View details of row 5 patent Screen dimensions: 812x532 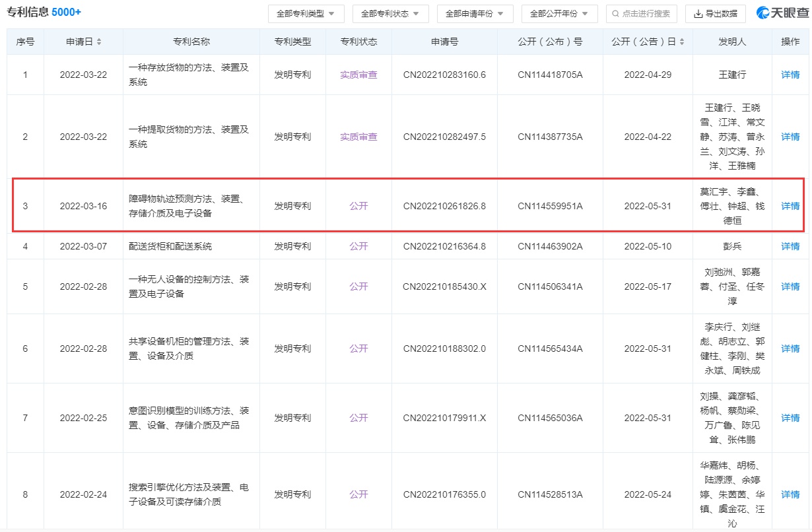click(x=790, y=286)
